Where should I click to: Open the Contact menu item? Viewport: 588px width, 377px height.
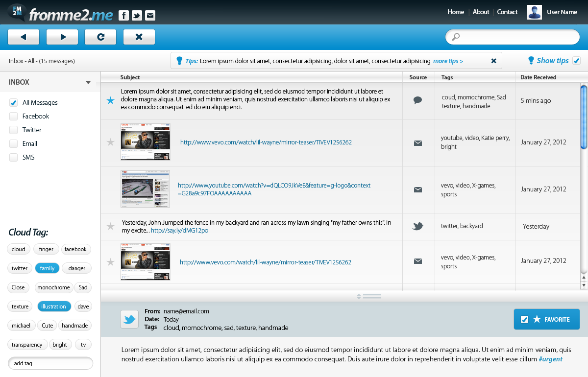[507, 12]
